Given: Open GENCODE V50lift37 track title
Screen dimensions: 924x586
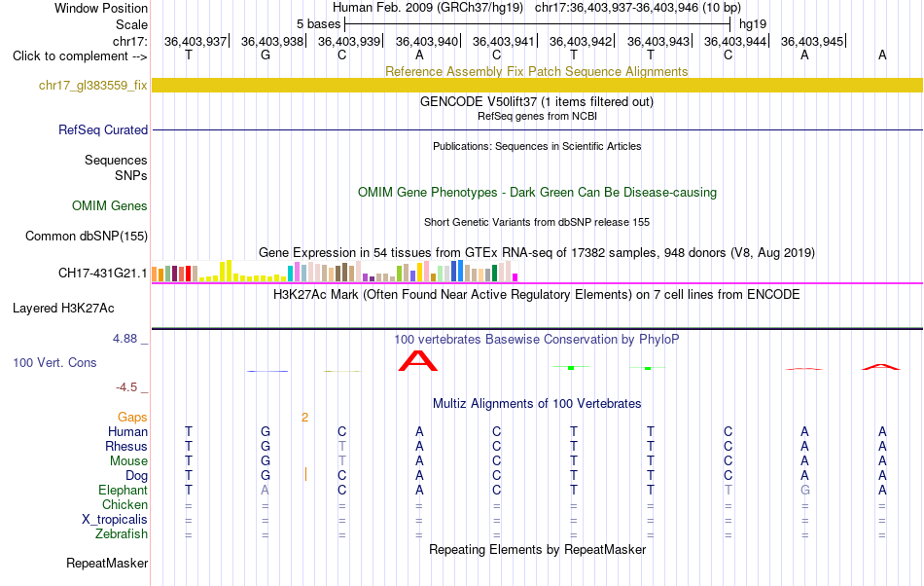Looking at the screenshot, I should (x=536, y=101).
